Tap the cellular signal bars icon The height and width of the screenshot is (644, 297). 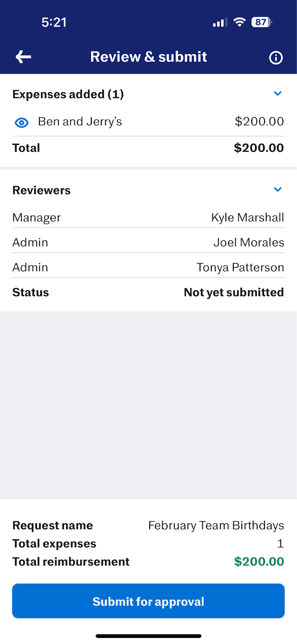(x=220, y=23)
